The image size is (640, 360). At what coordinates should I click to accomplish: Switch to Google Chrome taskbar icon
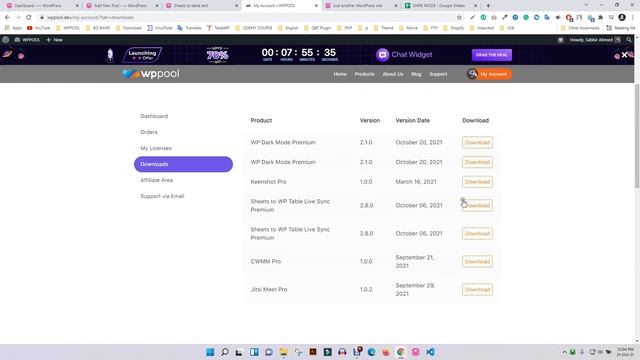401,352
